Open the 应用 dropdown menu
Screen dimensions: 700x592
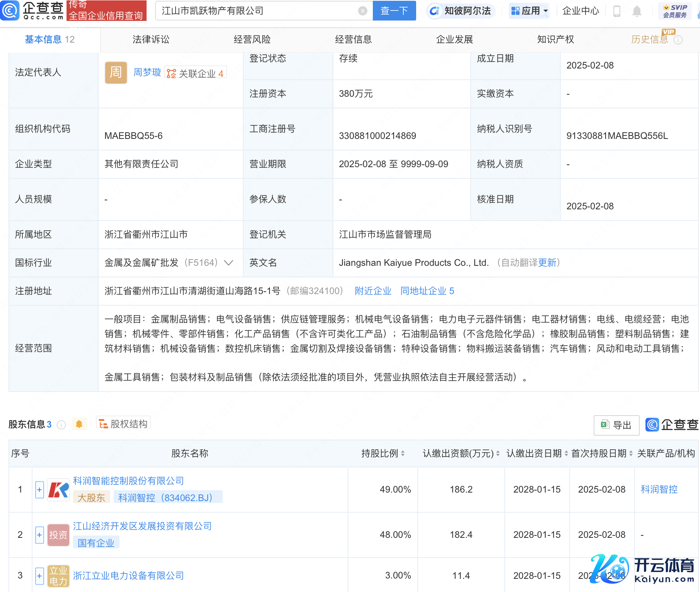529,11
